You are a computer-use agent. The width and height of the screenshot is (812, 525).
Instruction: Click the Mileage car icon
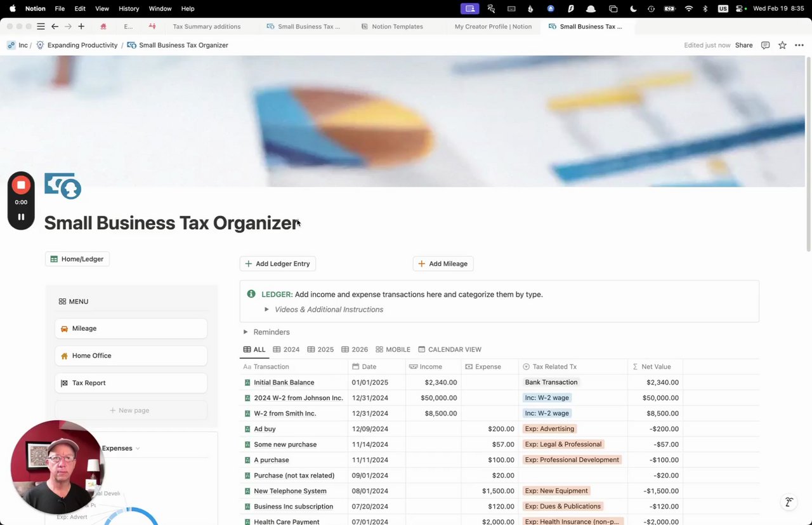click(x=64, y=329)
